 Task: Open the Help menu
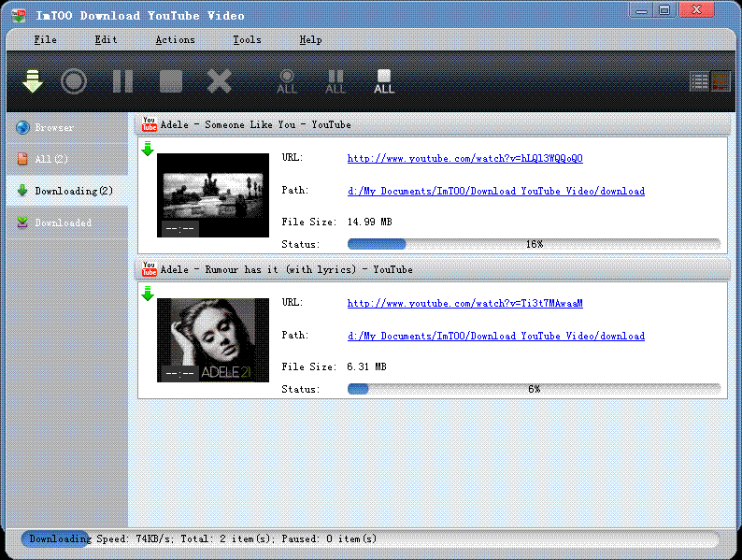click(x=310, y=40)
